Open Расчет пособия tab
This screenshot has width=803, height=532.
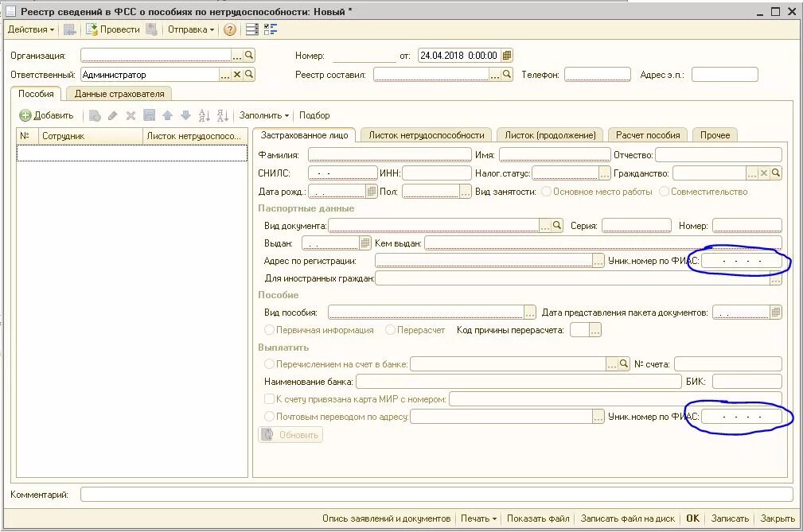point(648,135)
